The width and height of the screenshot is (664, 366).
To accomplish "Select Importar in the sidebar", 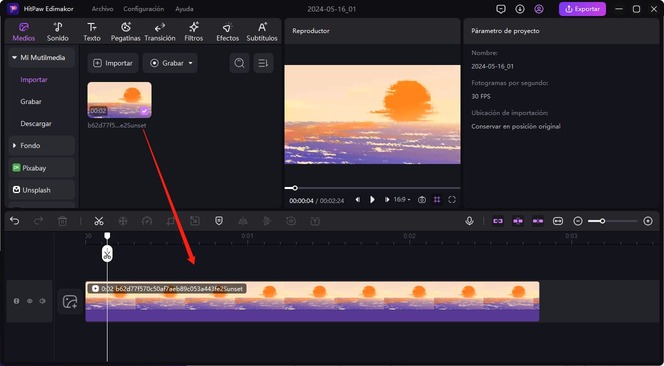I will click(34, 80).
